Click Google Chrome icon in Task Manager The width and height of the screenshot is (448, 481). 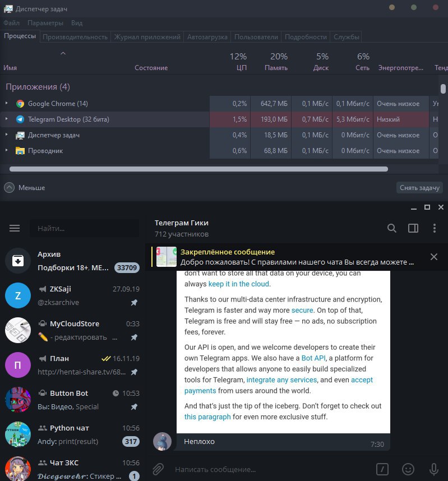tap(20, 104)
